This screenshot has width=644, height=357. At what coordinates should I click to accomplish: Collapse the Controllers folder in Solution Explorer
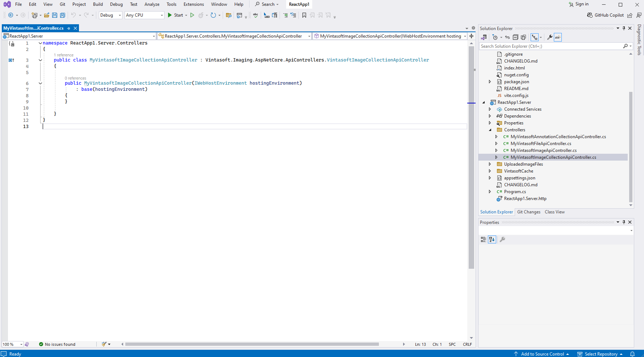(x=490, y=130)
